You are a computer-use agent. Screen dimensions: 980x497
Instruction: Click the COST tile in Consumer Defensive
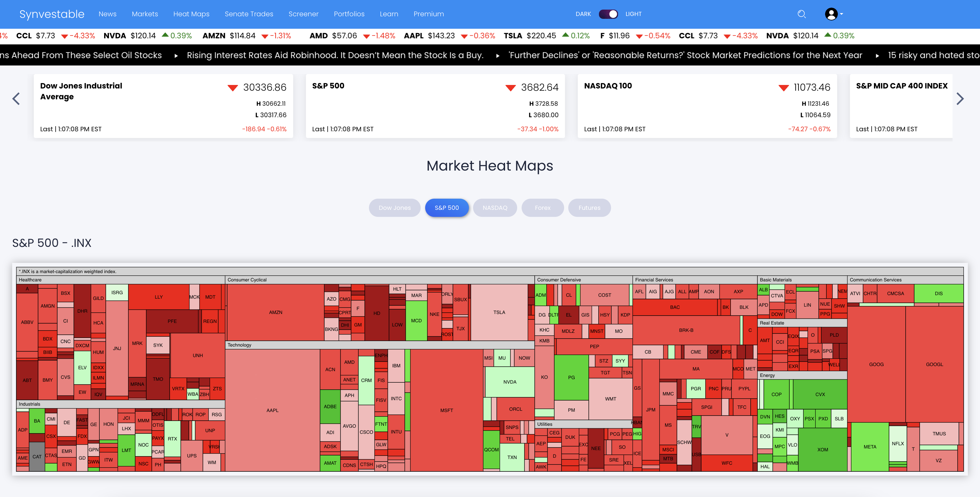click(x=604, y=295)
